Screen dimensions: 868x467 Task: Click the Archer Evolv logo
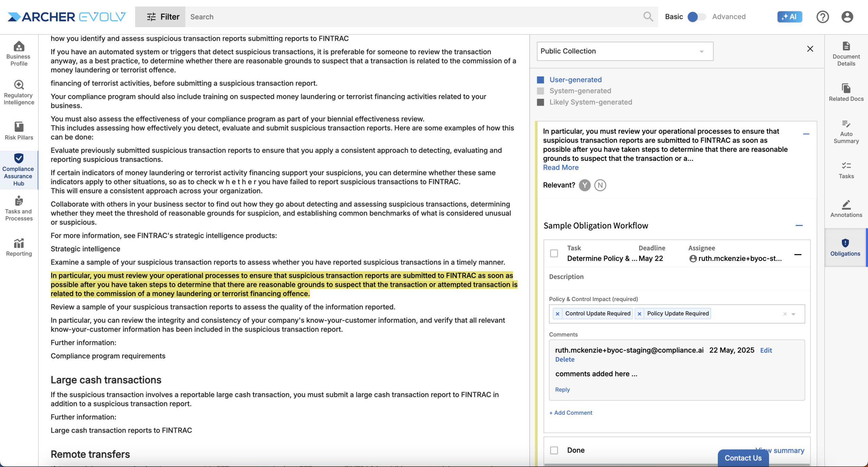click(x=67, y=17)
